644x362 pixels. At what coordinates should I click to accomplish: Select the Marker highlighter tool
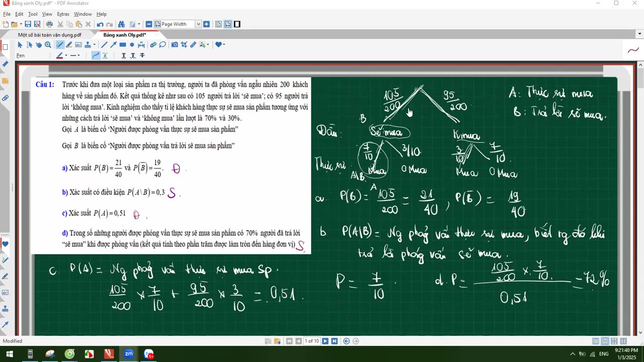tap(69, 45)
